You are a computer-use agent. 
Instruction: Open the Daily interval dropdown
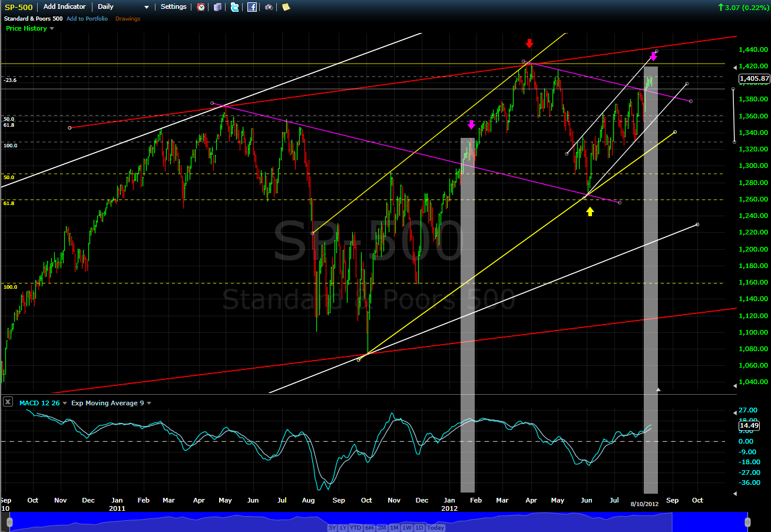[x=123, y=7]
